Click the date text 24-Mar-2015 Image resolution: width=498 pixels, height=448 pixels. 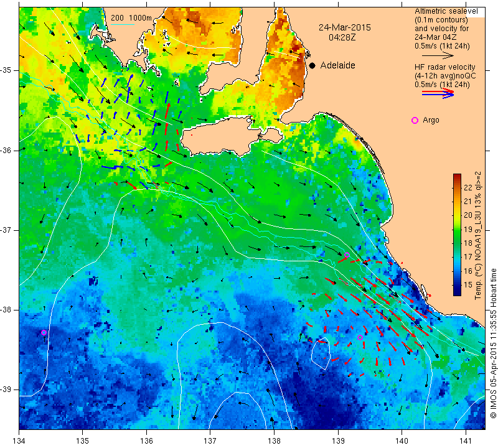[345, 27]
